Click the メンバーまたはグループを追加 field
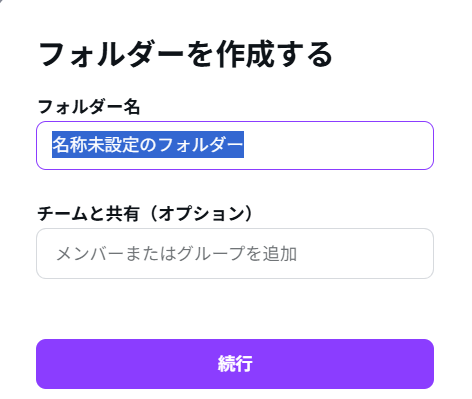 [235, 253]
